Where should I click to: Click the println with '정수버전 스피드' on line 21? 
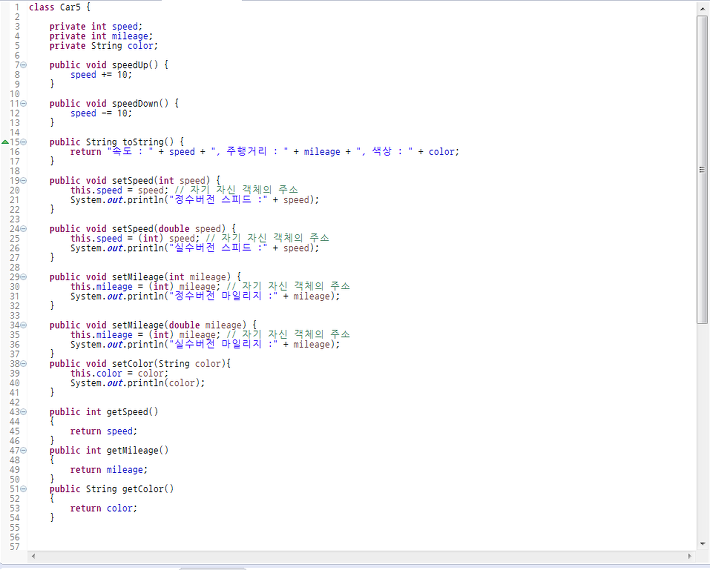195,200
